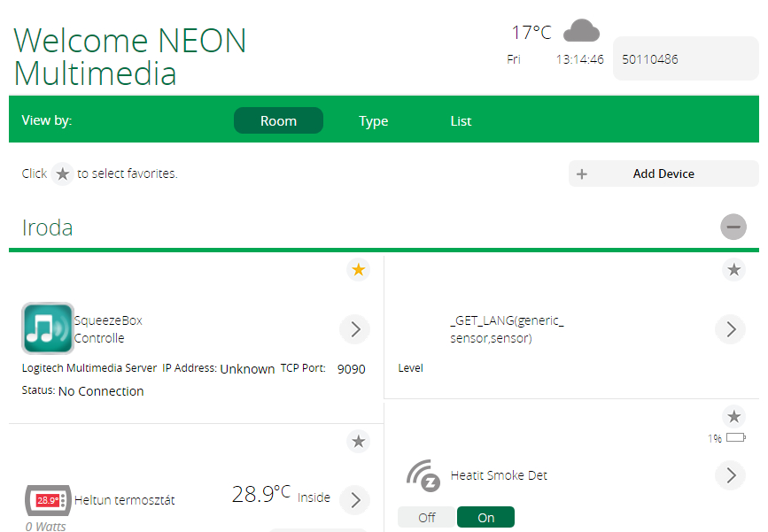This screenshot has width=768, height=532.
Task: Click the cloudy weather icon
Action: [581, 32]
